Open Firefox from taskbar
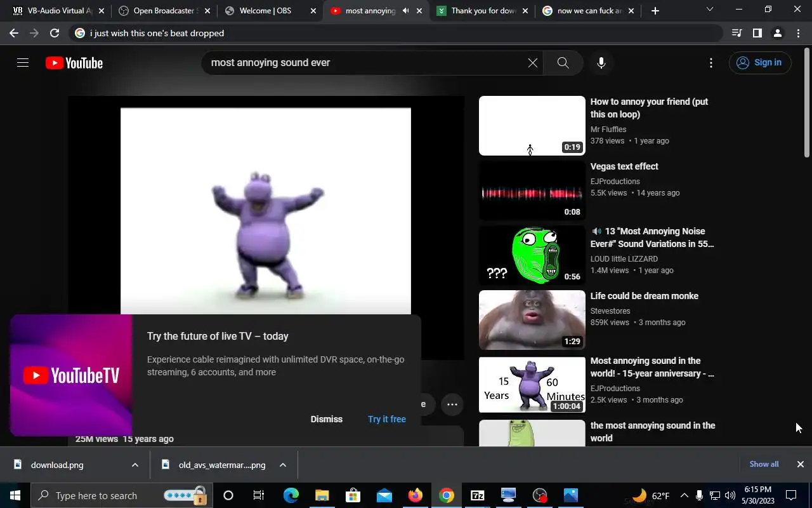Screen dimensions: 812x508 tap(415, 495)
